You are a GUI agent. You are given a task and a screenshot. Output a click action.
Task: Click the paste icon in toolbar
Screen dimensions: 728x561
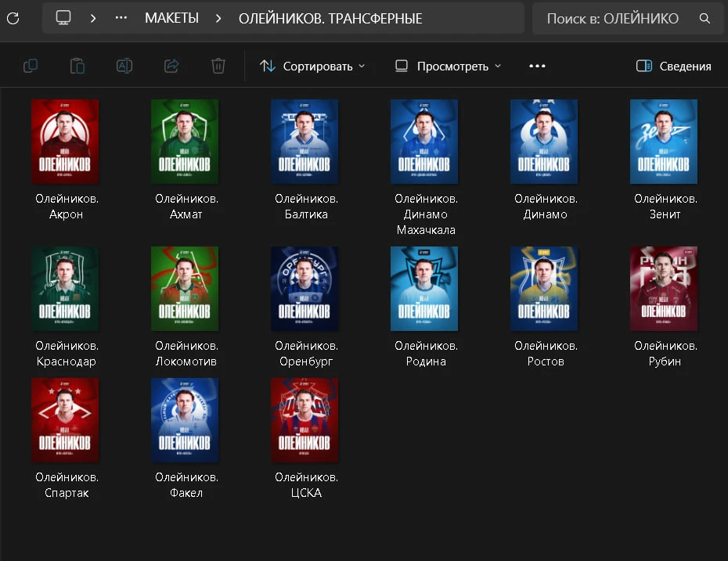coord(77,66)
